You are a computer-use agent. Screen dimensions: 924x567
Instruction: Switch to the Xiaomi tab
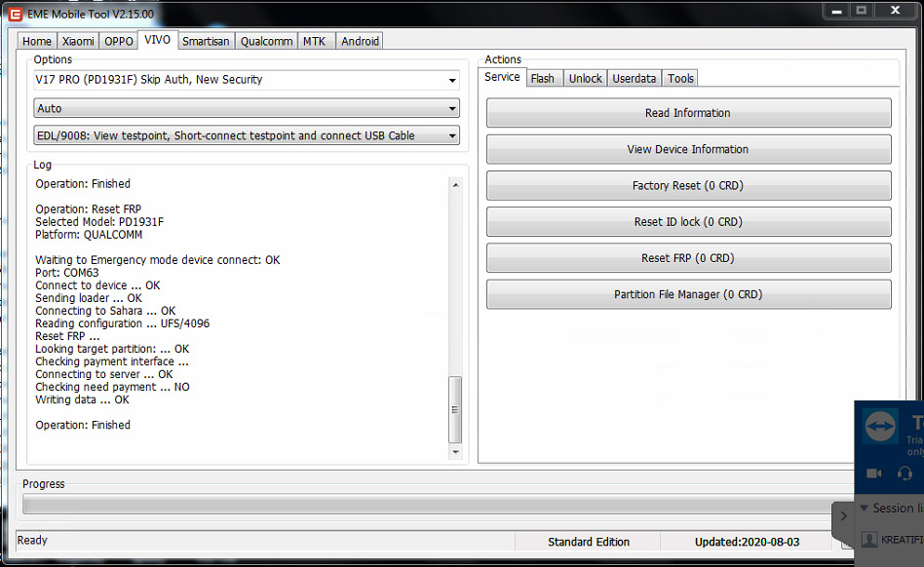click(x=78, y=41)
